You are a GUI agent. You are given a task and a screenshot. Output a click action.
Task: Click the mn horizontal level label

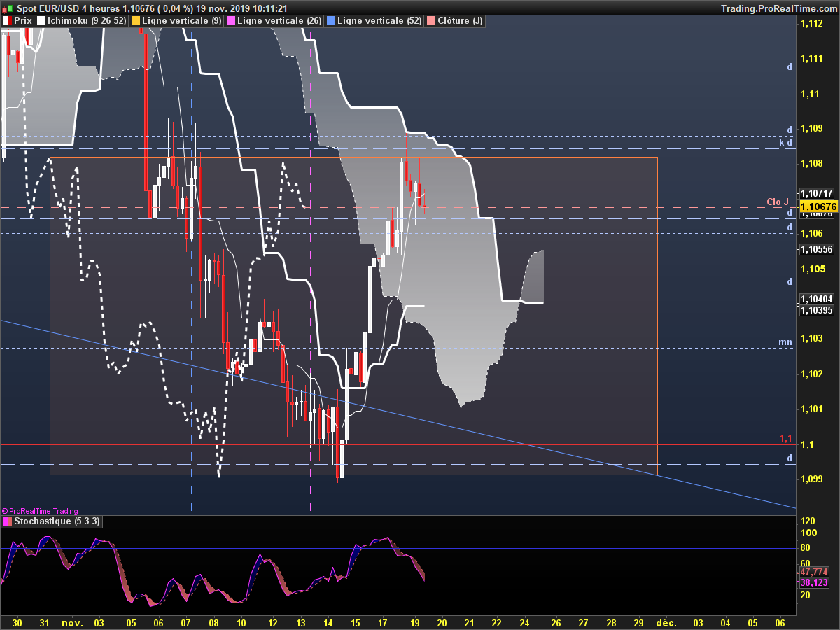(x=785, y=342)
